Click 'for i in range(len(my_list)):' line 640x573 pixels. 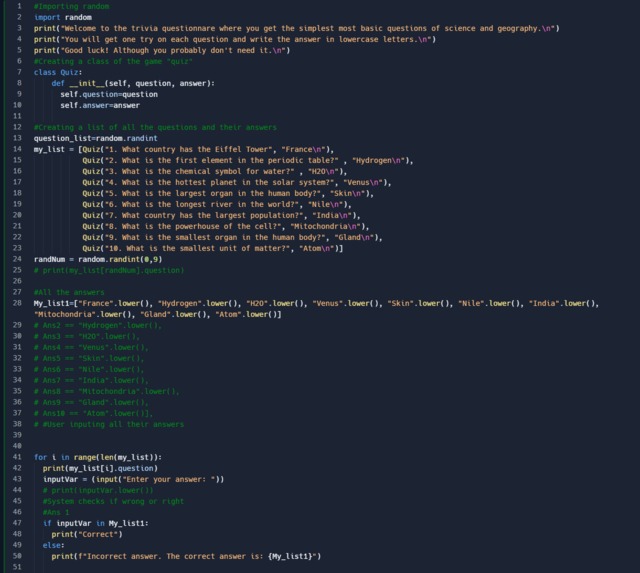pos(98,458)
